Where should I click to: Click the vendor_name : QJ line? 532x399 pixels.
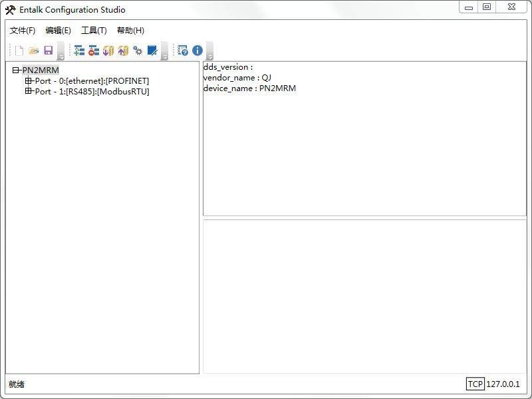[x=237, y=78]
